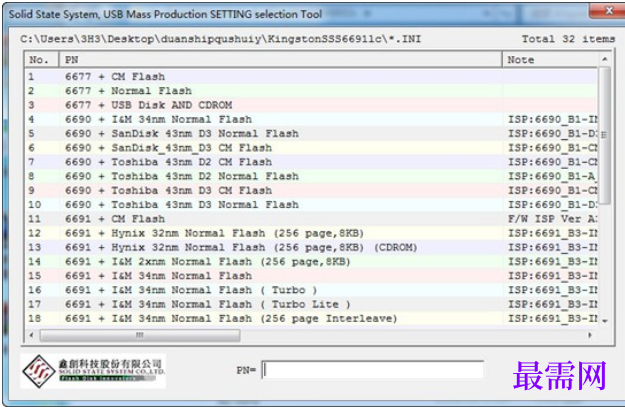Select I&M 34nm Normal Flash ( Turbo Lite )
This screenshot has height=407, width=625.
[x=311, y=304]
